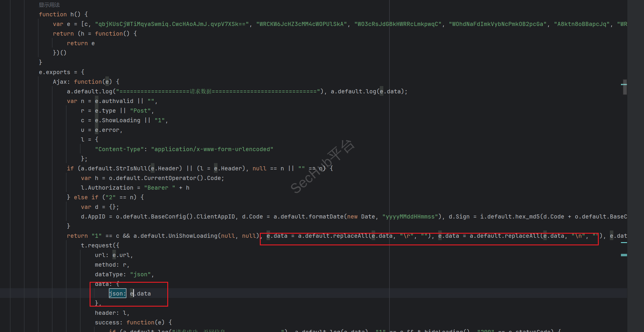644x332 pixels.
Task: Click function name h in its declaration
Action: (72, 14)
